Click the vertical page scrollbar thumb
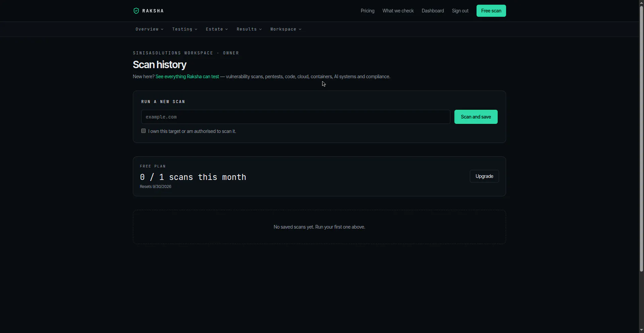The width and height of the screenshot is (644, 333). click(x=641, y=139)
